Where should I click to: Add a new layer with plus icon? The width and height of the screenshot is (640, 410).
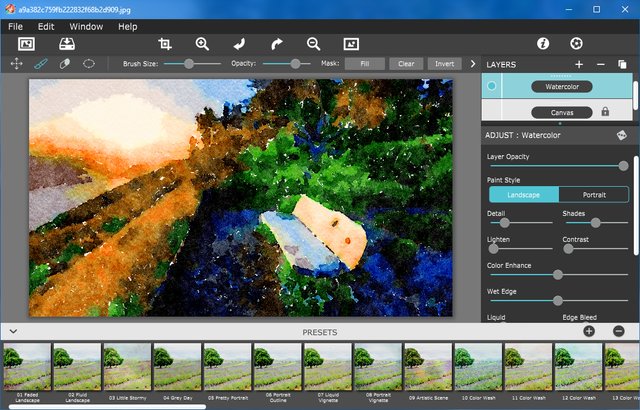pyautogui.click(x=580, y=65)
